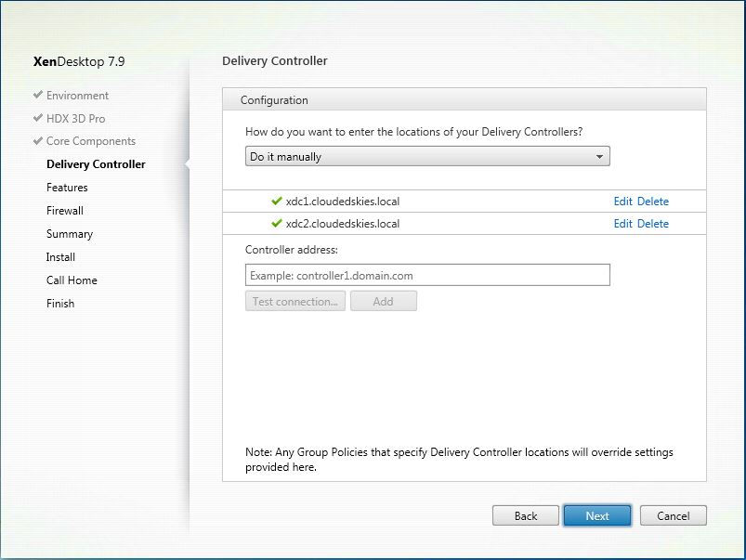
Task: Click the Group Policies note text
Action: pyautogui.click(x=459, y=460)
